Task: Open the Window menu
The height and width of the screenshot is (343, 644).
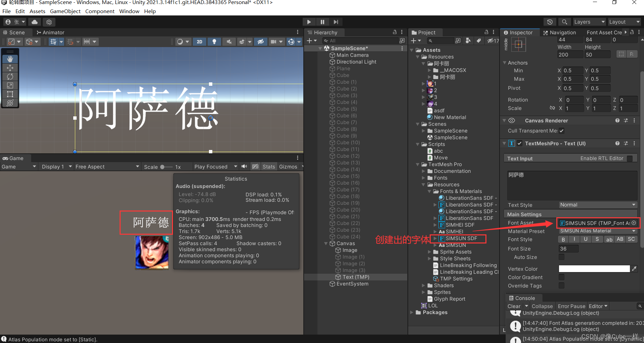Action: click(x=129, y=11)
